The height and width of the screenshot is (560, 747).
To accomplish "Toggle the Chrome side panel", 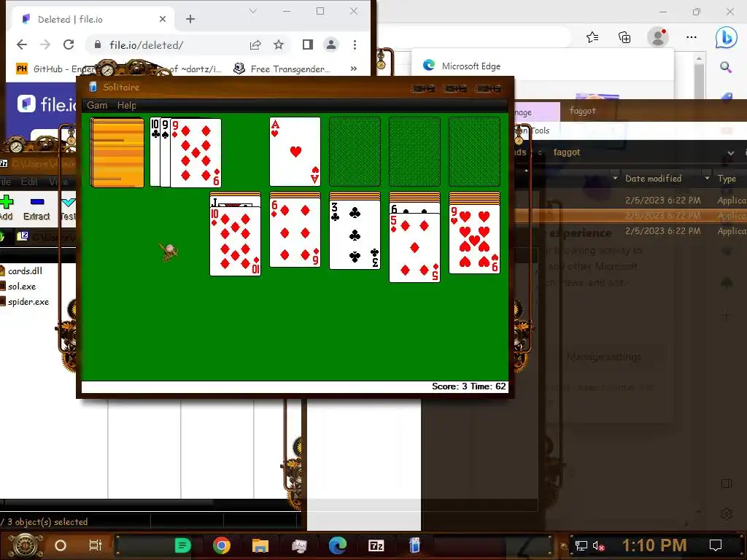I will 308,44.
